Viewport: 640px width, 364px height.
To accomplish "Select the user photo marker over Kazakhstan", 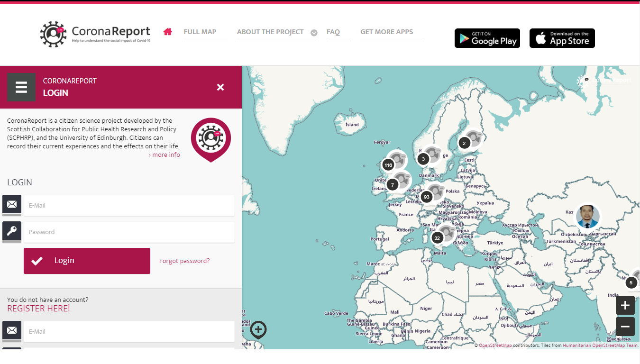I will click(x=588, y=217).
